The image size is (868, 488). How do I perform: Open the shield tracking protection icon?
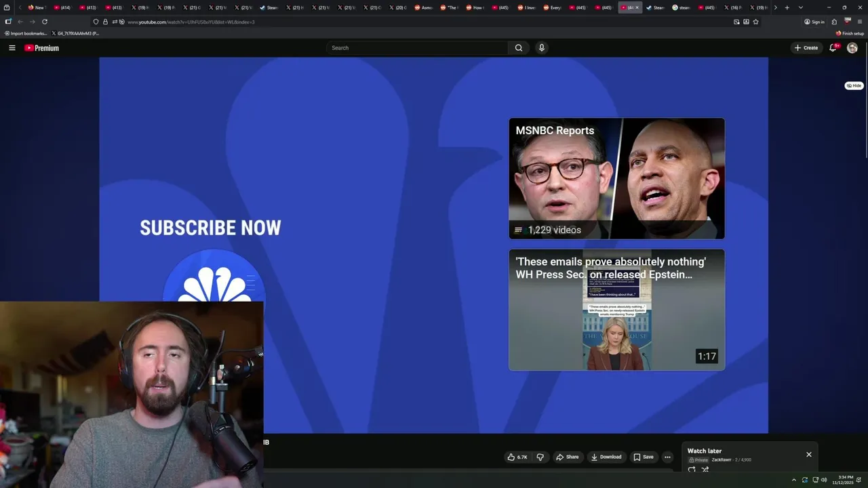[x=96, y=22]
